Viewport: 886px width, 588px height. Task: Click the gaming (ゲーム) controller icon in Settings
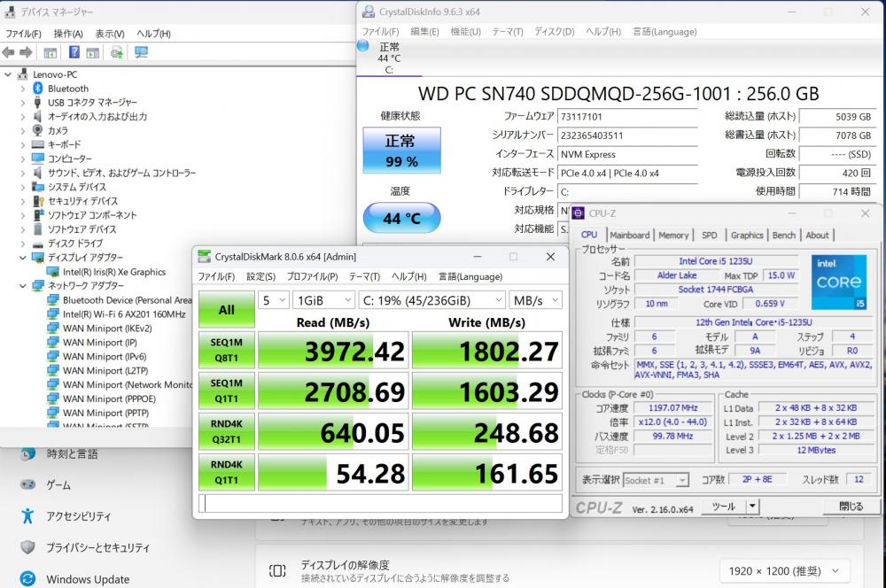pos(27,484)
